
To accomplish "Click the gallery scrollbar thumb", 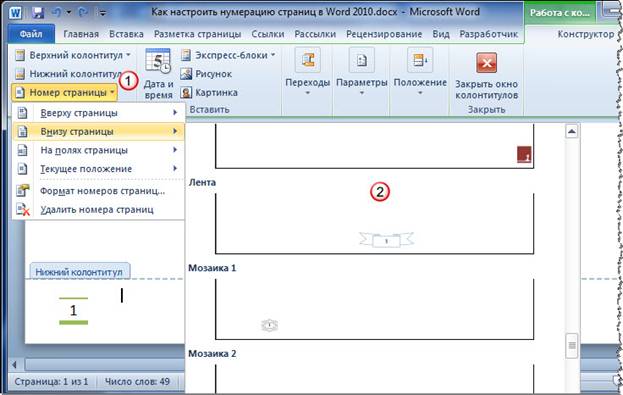I will pyautogui.click(x=572, y=345).
